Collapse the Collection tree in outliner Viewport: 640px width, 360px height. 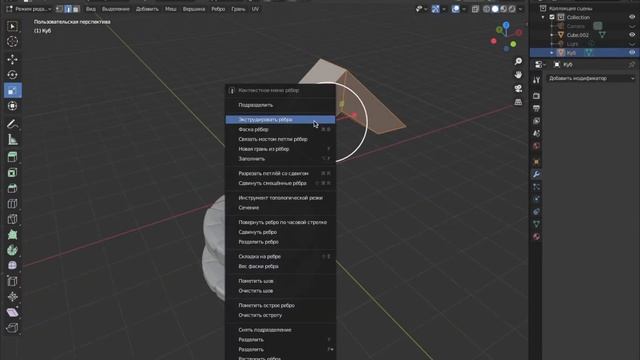click(x=543, y=17)
